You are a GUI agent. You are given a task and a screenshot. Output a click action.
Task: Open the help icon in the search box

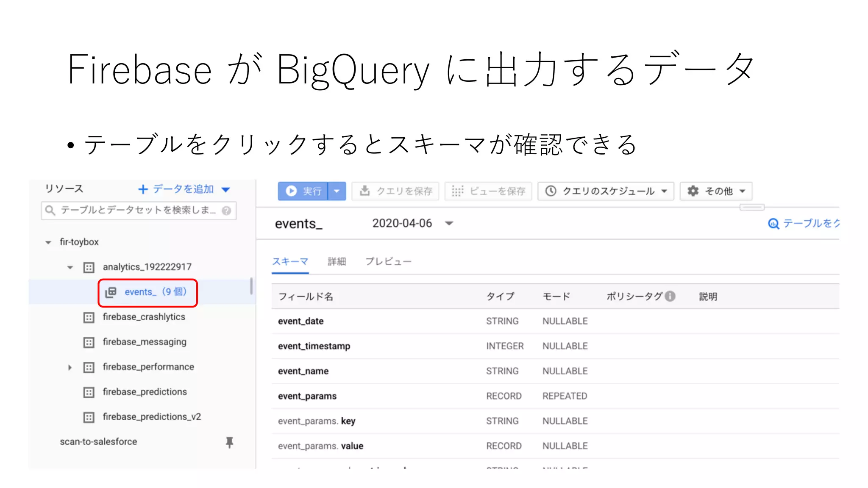(x=227, y=211)
